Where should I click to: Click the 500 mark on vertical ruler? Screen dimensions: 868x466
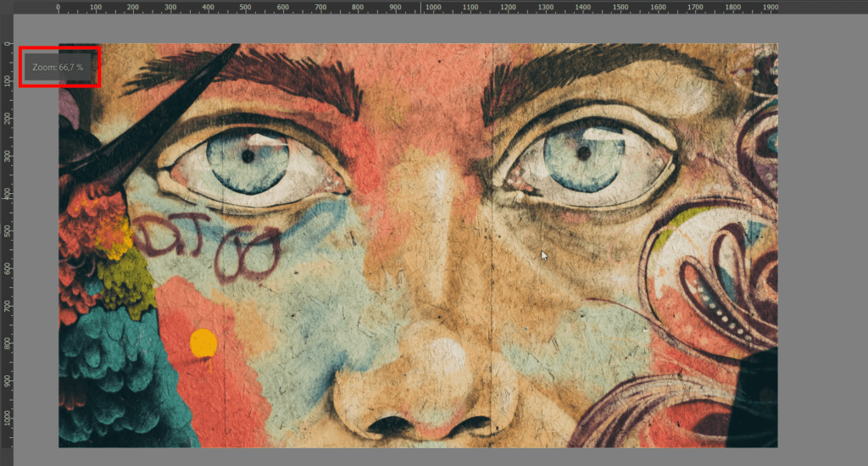[x=7, y=231]
